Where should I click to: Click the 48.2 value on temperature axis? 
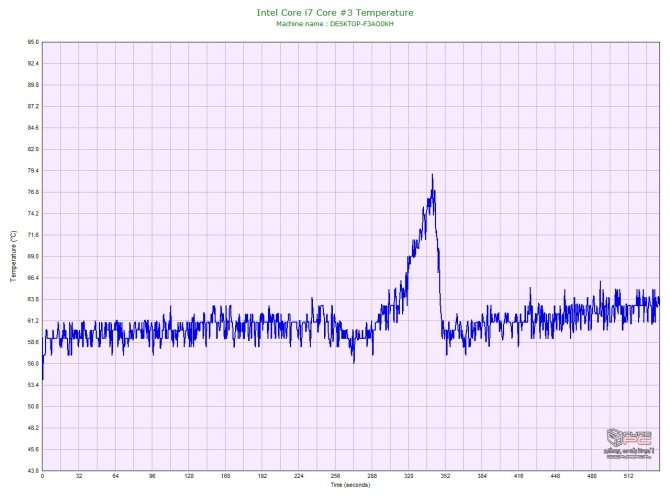[33, 428]
